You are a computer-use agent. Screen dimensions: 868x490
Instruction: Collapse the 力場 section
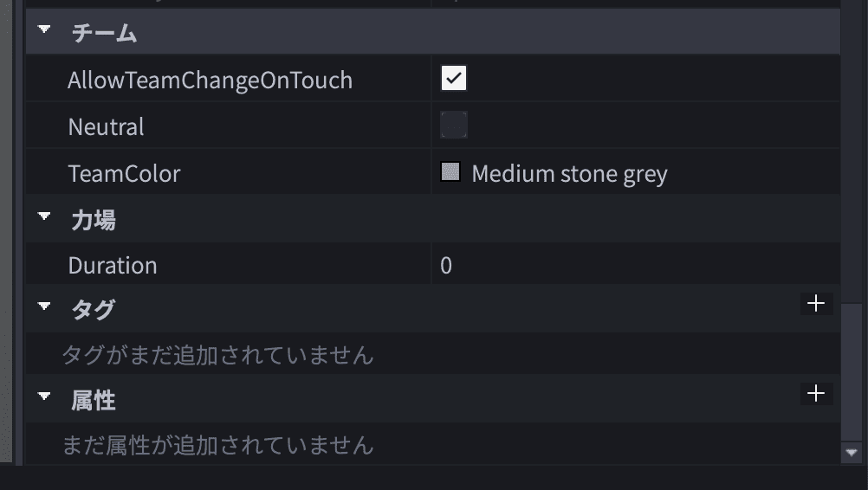tap(45, 218)
